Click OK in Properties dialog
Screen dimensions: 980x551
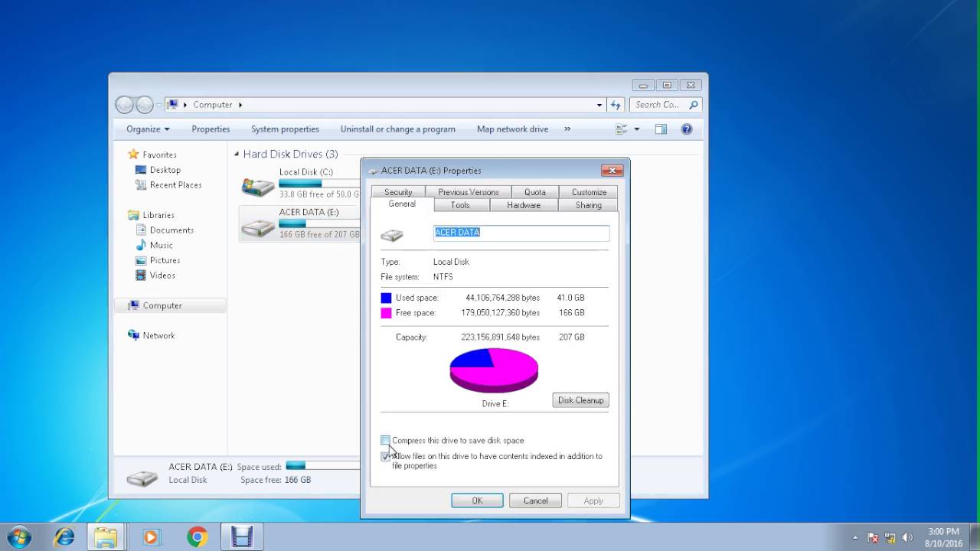(x=477, y=500)
